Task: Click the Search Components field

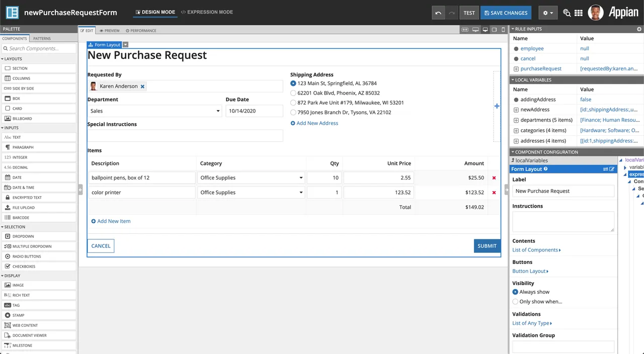Action: pos(39,49)
